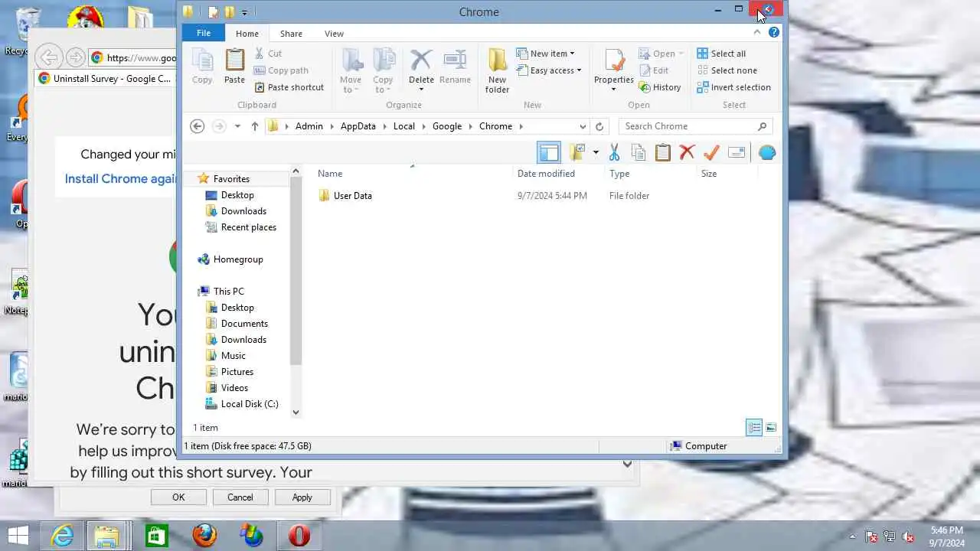This screenshot has height=551, width=980.
Task: Click the Back arrow in File Explorer
Action: pyautogui.click(x=197, y=126)
